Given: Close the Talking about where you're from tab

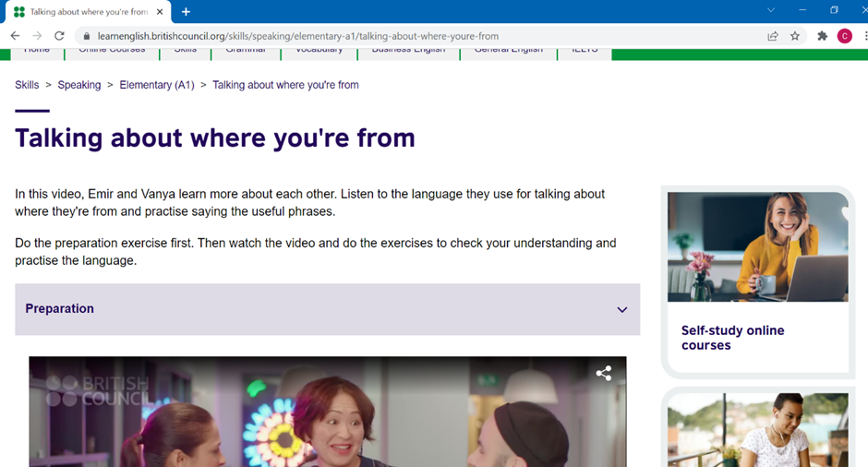Looking at the screenshot, I should (160, 12).
